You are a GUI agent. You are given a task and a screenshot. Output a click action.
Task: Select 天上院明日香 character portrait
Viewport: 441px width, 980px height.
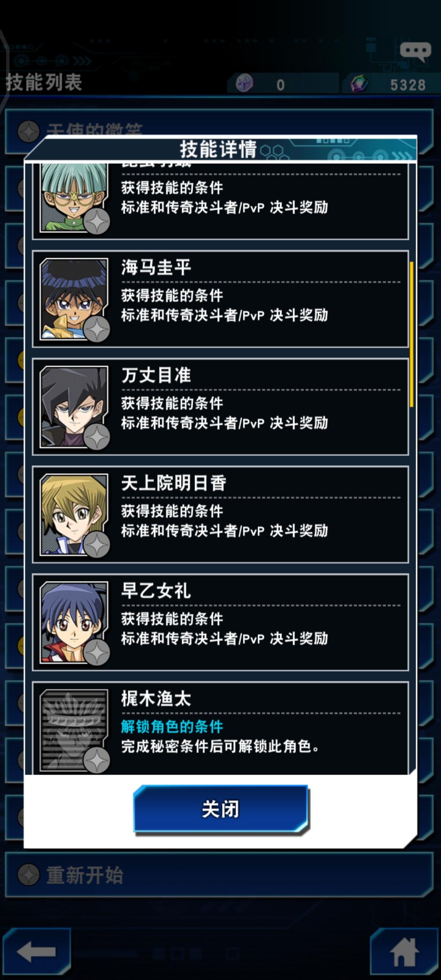74,515
